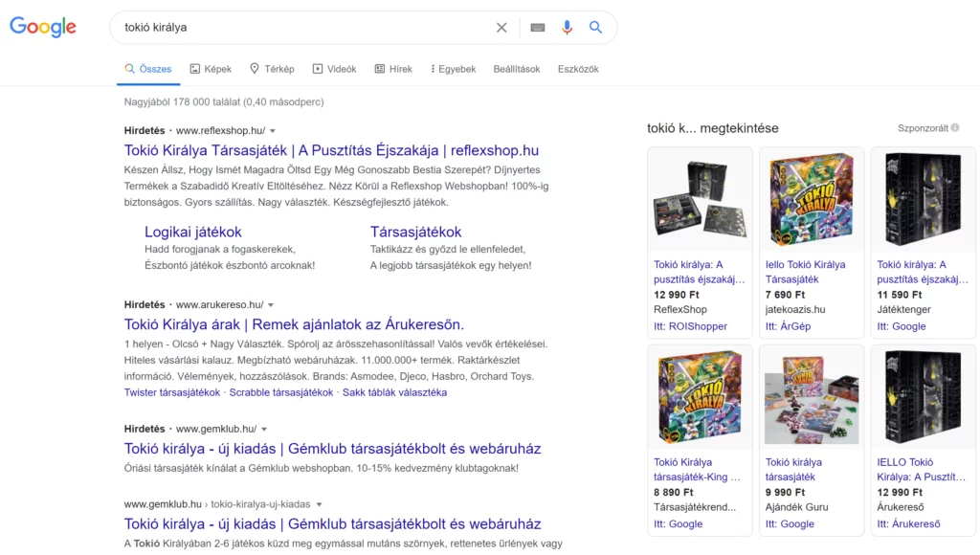The height and width of the screenshot is (555, 980).
Task: Click ReflexShop product image at 12 990 Ft
Action: click(x=700, y=200)
